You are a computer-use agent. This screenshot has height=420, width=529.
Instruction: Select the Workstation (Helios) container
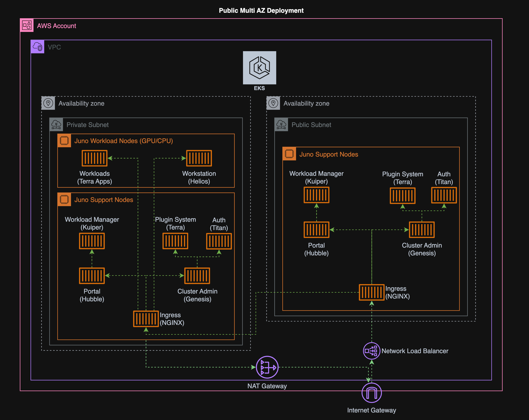point(199,158)
